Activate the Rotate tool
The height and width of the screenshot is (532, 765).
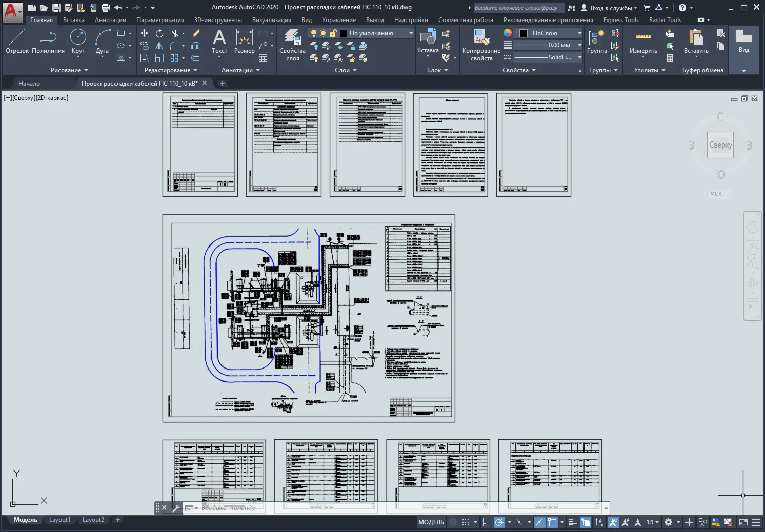159,33
